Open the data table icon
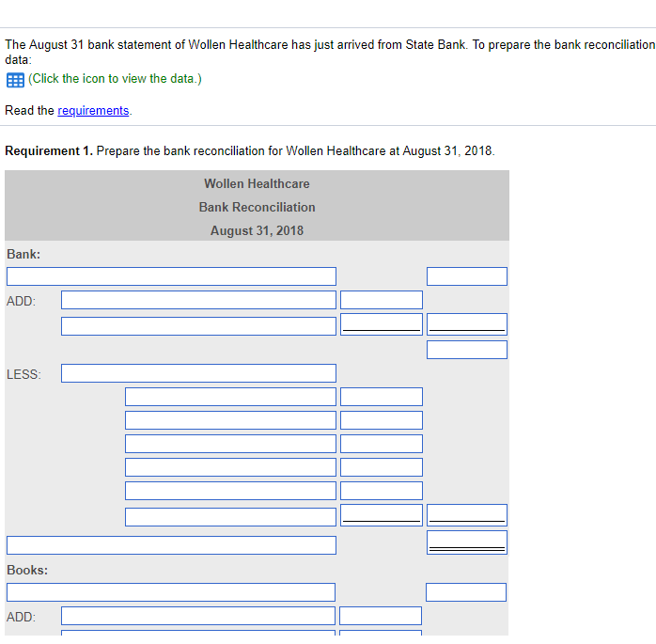The height and width of the screenshot is (644, 656). (15, 80)
